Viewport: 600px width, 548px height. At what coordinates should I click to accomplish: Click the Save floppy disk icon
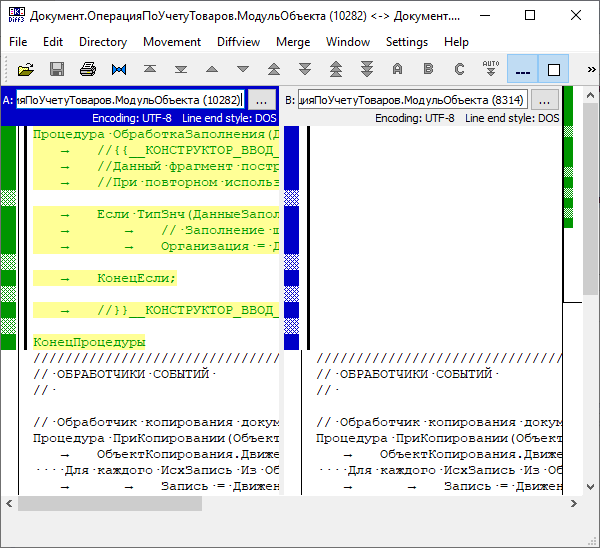tap(57, 69)
